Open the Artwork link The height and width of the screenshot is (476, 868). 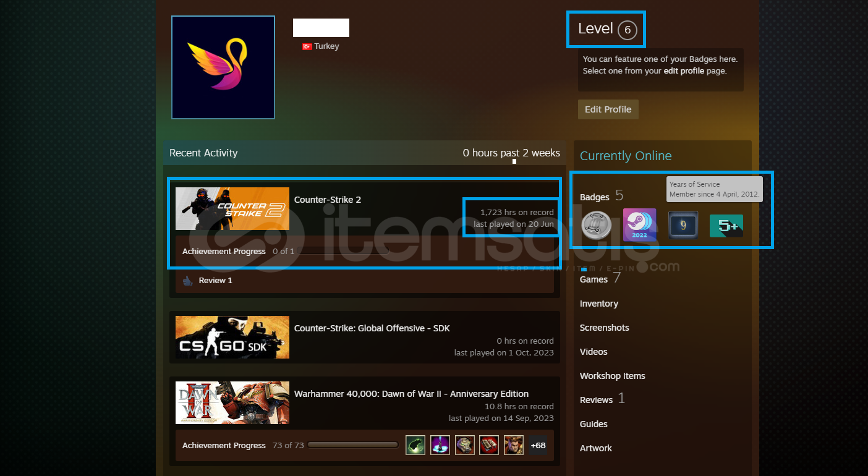596,448
